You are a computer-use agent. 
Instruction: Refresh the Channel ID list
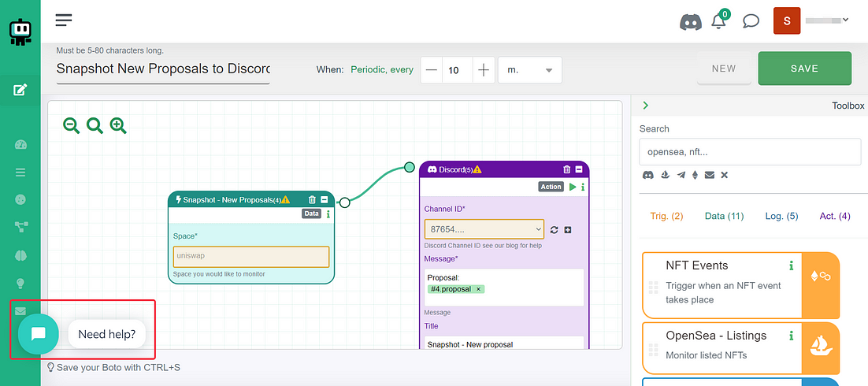coord(555,230)
